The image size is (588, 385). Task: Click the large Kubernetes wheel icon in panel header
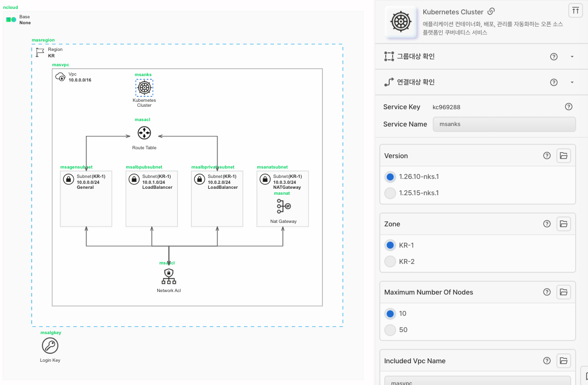click(401, 22)
